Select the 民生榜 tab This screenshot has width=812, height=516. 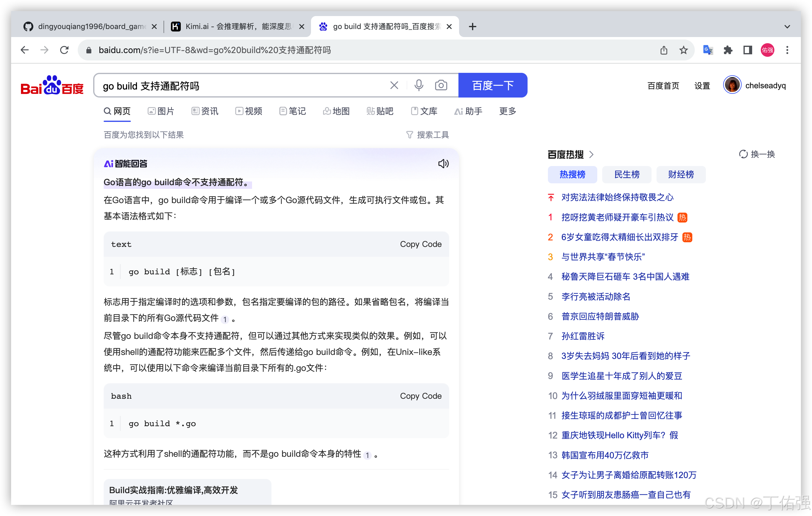coord(627,174)
